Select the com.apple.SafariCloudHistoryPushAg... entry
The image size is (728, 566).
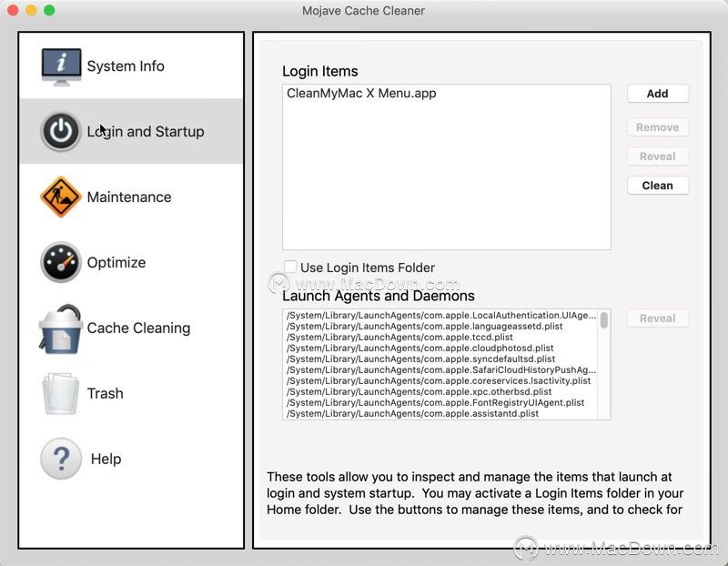441,370
